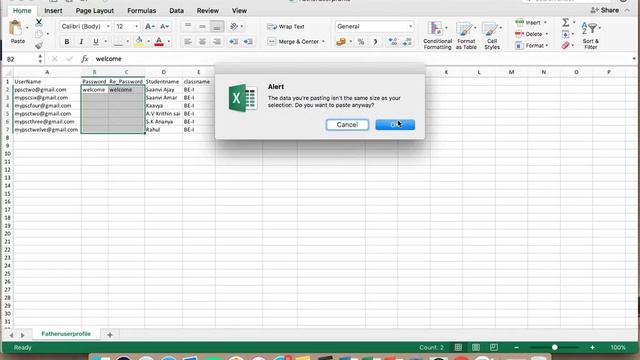Switch to the Page Layout tab

95,11
